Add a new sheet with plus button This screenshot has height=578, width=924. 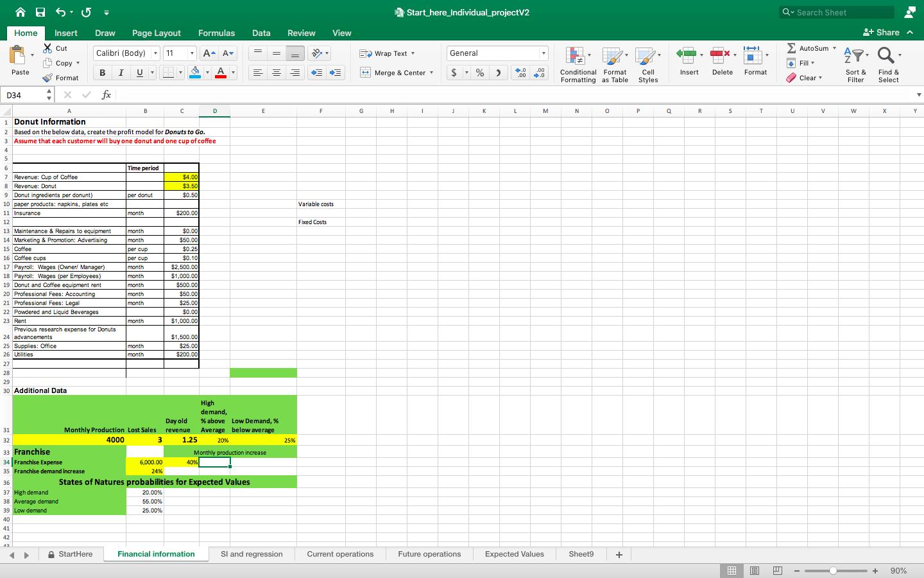619,555
